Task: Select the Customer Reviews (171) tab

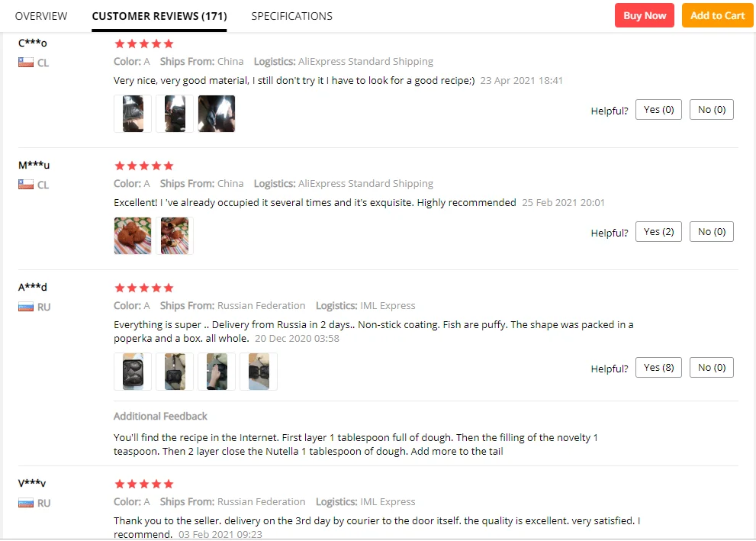Action: [x=159, y=16]
